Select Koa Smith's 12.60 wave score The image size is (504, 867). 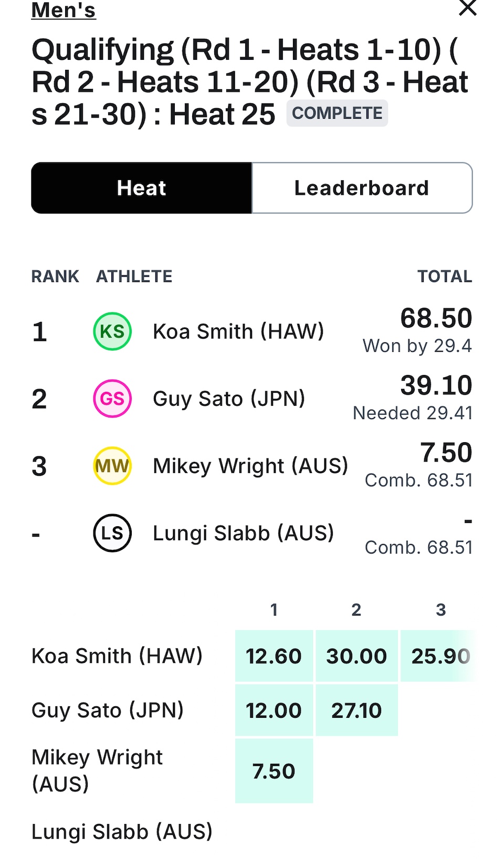pos(274,656)
